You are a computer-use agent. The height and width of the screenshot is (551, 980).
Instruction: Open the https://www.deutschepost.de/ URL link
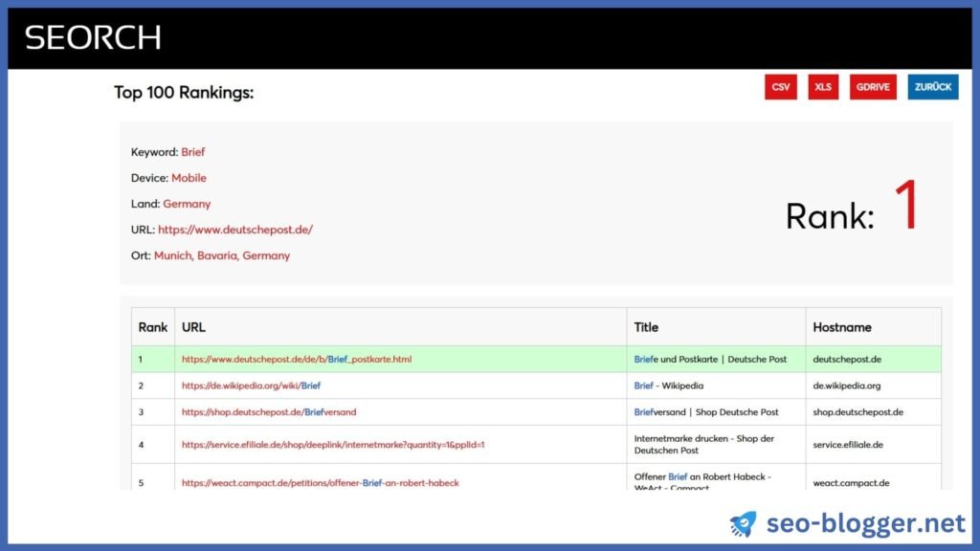tap(235, 230)
